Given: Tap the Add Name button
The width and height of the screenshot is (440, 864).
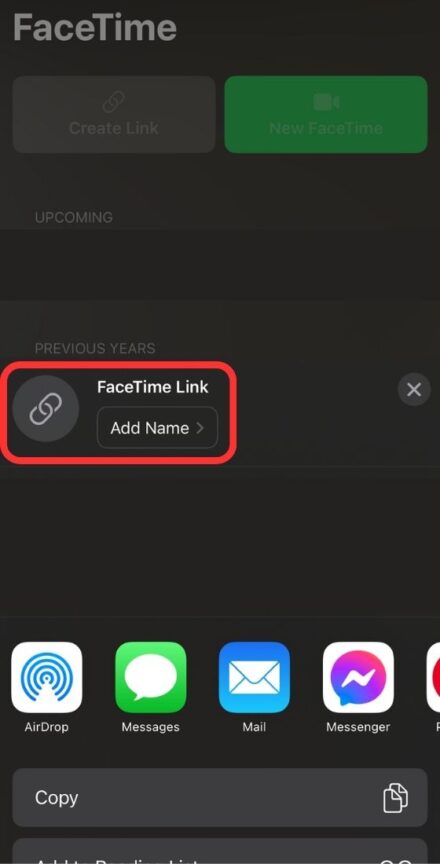Looking at the screenshot, I should pyautogui.click(x=157, y=428).
